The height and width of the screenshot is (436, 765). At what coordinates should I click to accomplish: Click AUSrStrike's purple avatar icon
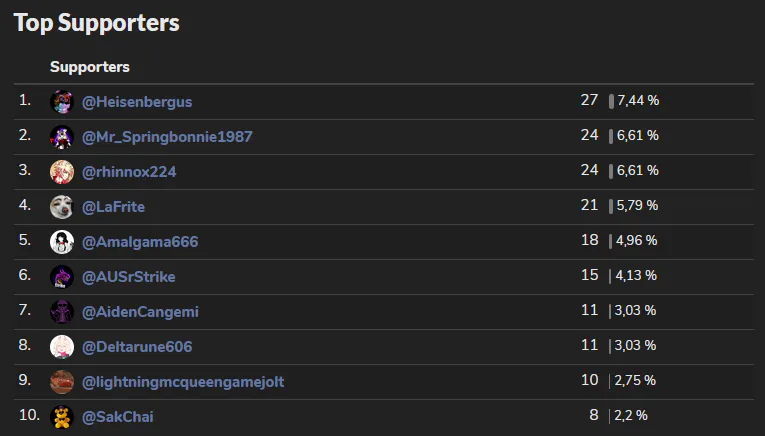pyautogui.click(x=62, y=277)
